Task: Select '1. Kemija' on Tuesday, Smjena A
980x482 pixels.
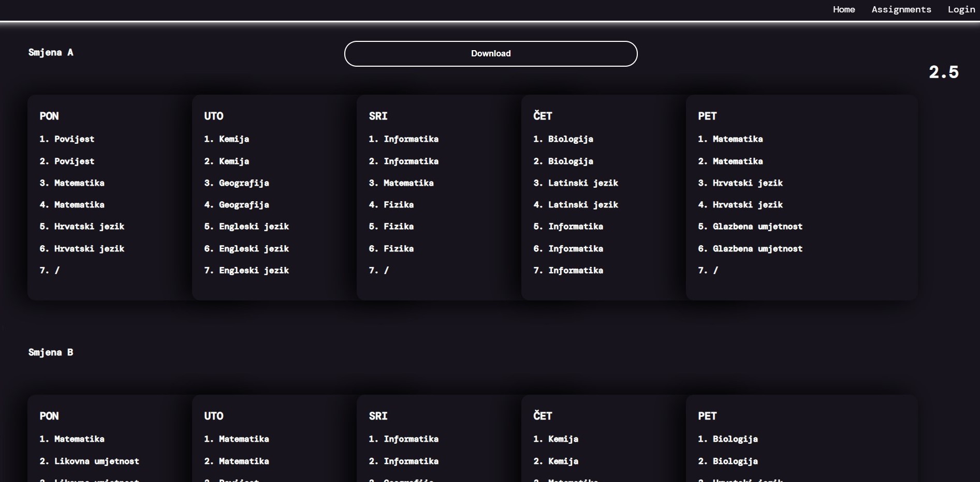Action: pos(227,139)
